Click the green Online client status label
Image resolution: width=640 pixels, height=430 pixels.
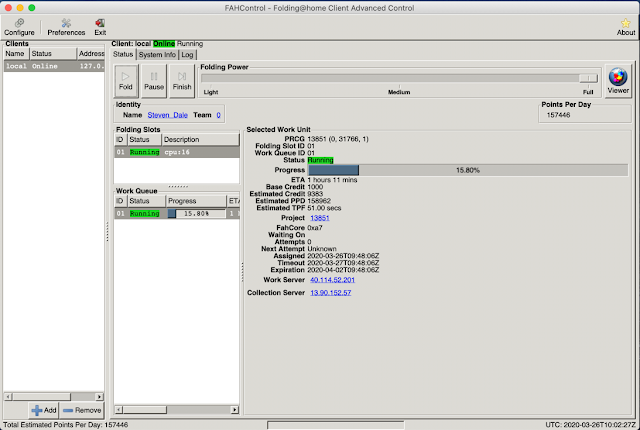click(x=164, y=44)
